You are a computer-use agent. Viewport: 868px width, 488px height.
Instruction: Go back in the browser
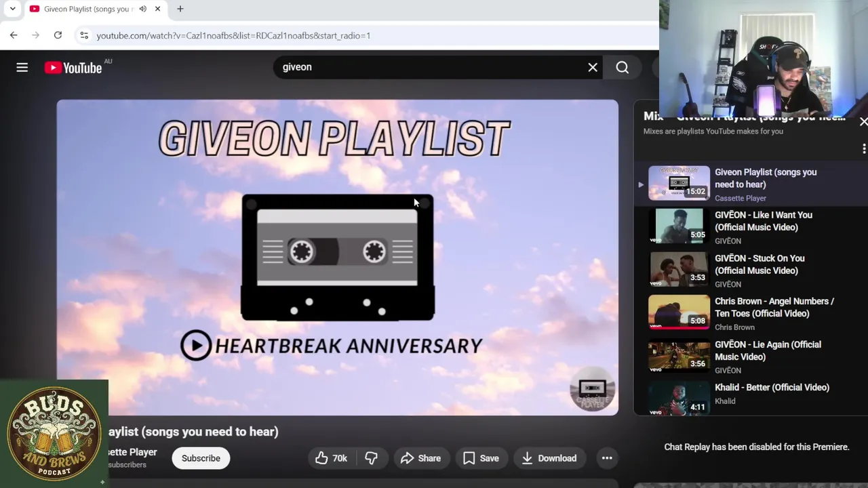pos(14,35)
